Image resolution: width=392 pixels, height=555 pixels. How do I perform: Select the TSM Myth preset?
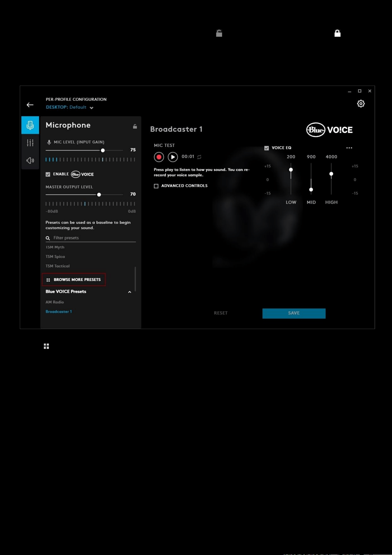(x=55, y=247)
